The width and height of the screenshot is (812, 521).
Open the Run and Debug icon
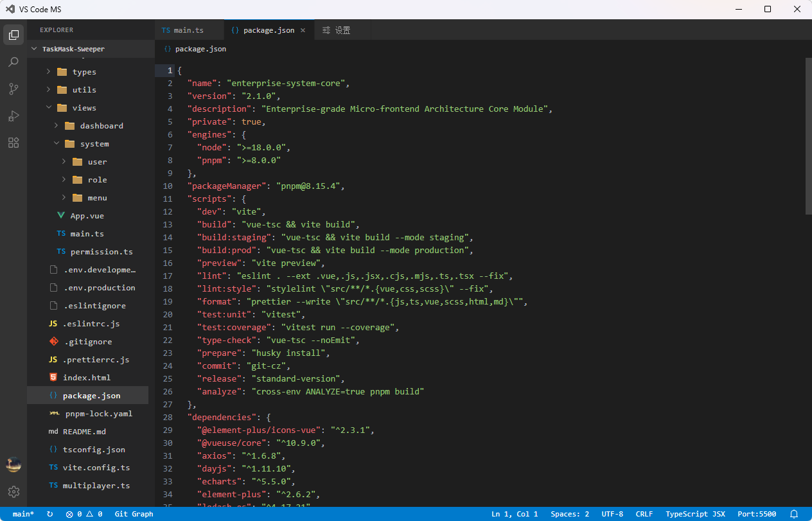tap(13, 116)
